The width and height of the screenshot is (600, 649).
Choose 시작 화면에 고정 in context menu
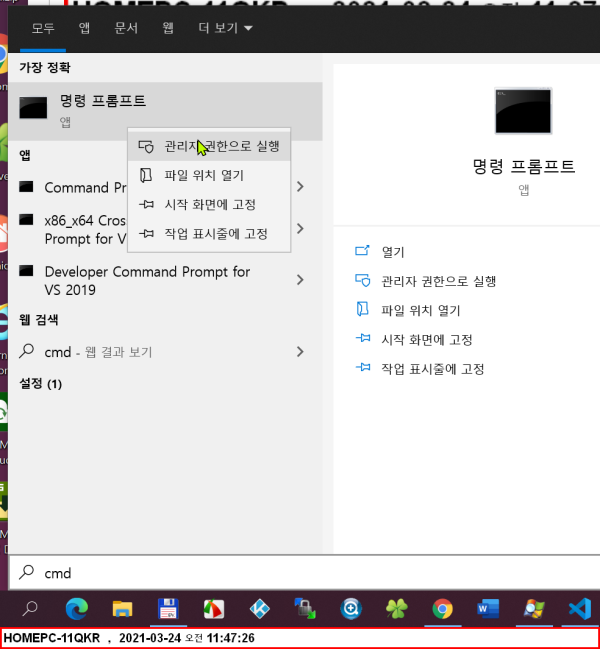point(209,204)
